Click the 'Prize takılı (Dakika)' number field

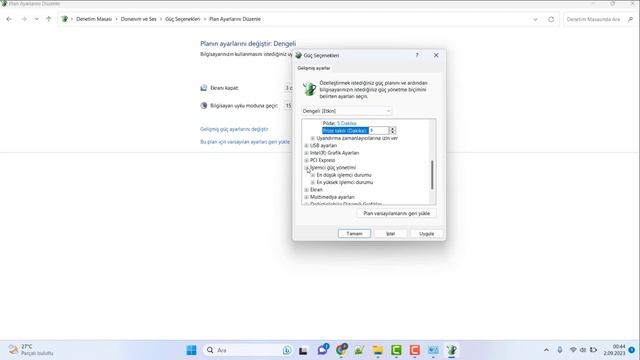379,131
